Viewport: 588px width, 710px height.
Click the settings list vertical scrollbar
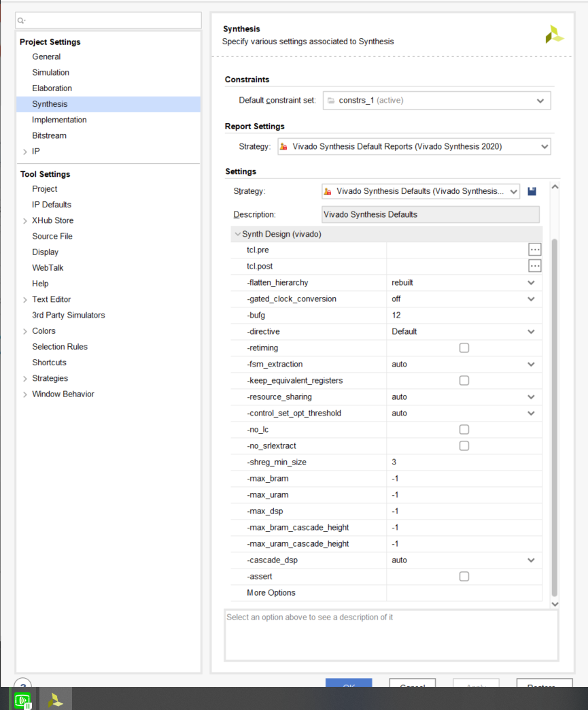(555, 418)
